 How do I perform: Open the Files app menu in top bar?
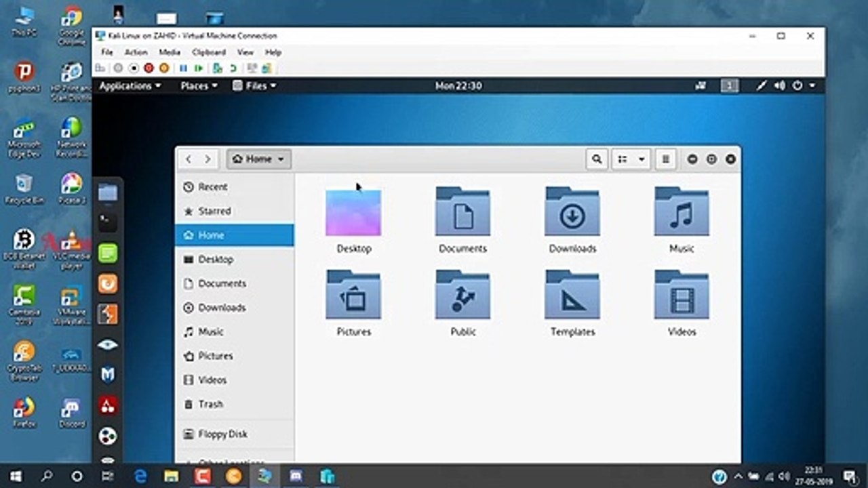[x=254, y=86]
